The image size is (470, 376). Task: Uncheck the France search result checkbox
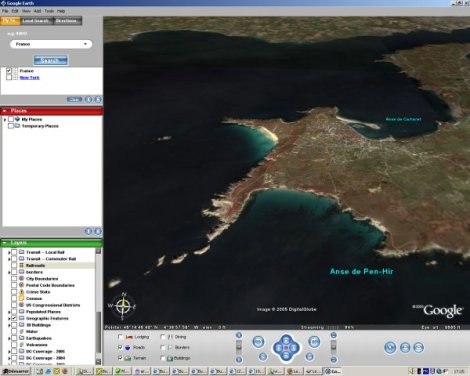tap(9, 71)
